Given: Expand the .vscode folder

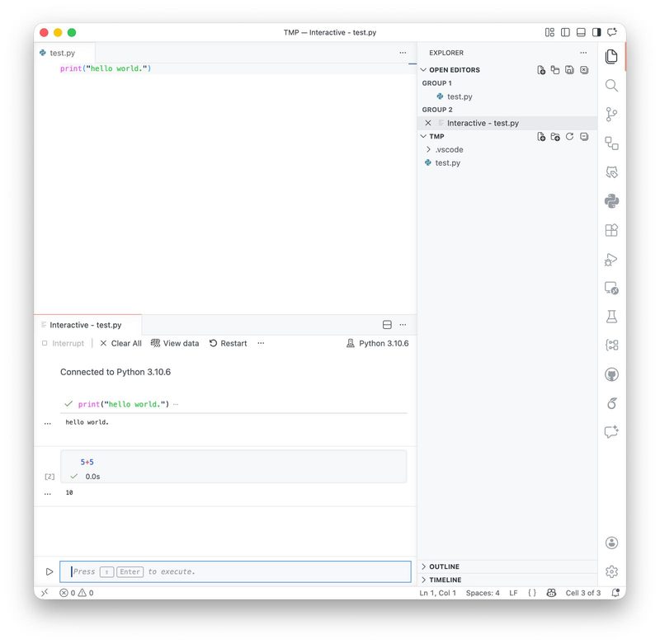Looking at the screenshot, I should tap(428, 149).
